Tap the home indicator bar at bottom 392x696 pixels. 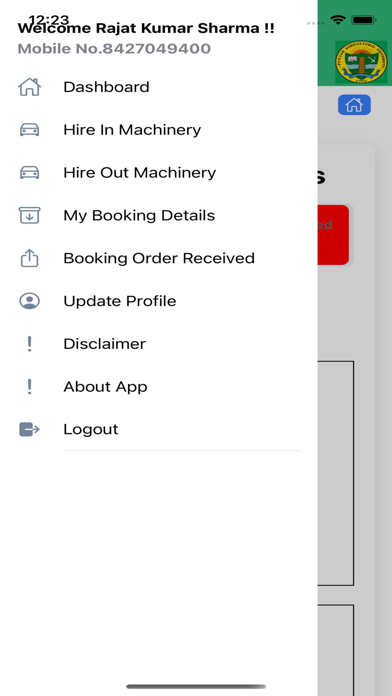click(196, 686)
